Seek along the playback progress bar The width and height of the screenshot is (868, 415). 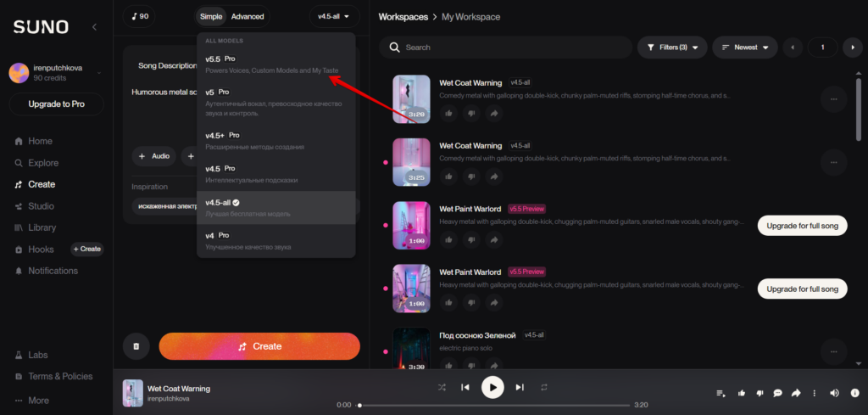[492, 405]
